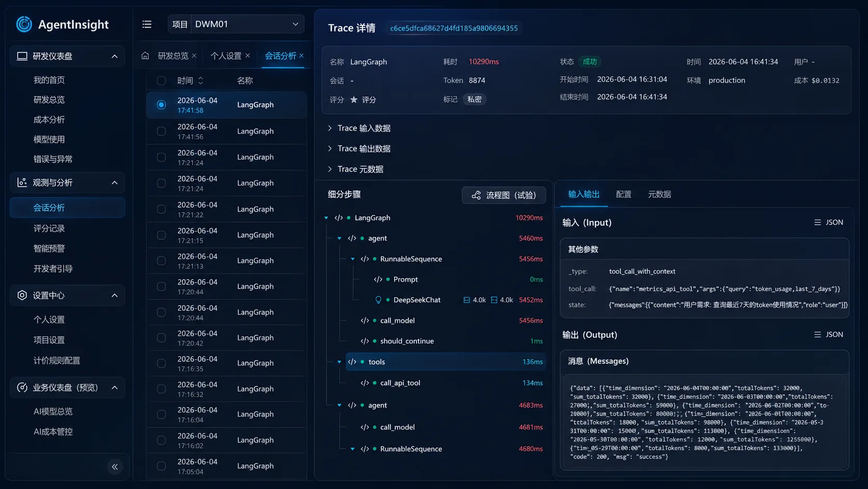Click first token count icon on DeepSeekChat
The width and height of the screenshot is (868, 489).
[467, 300]
